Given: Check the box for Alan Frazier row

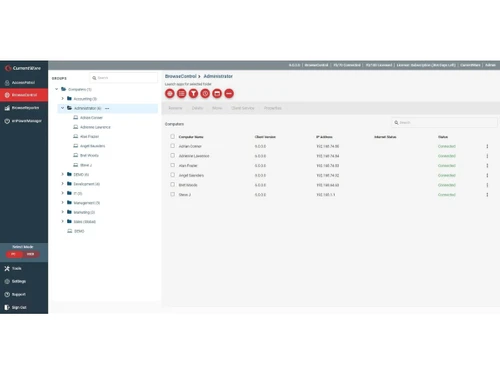Looking at the screenshot, I should pos(172,165).
